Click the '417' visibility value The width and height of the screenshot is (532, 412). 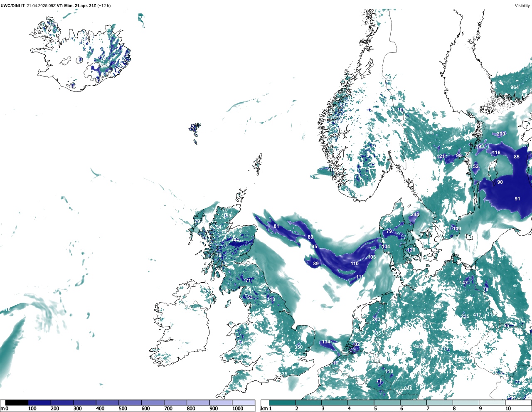tap(477, 315)
